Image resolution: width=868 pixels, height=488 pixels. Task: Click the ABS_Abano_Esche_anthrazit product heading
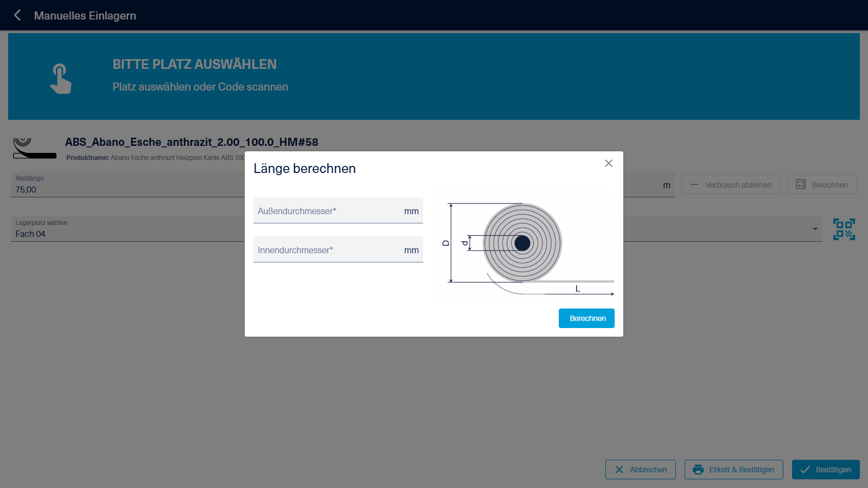tap(192, 142)
